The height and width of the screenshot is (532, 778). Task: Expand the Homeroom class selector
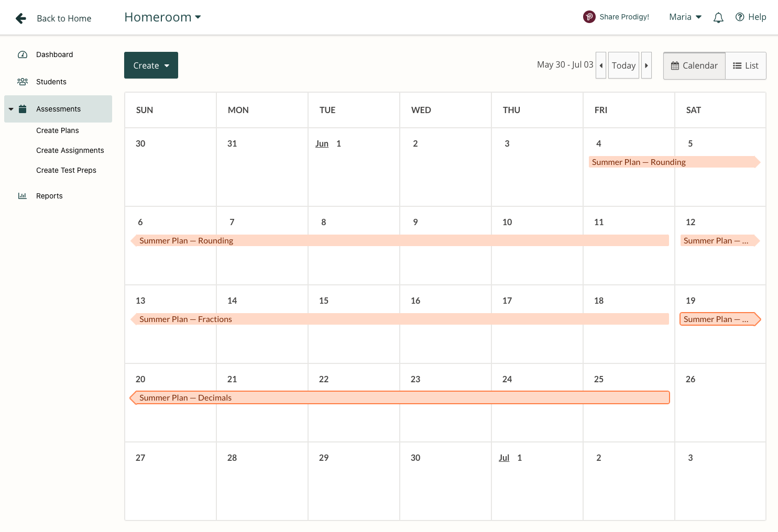tap(198, 17)
